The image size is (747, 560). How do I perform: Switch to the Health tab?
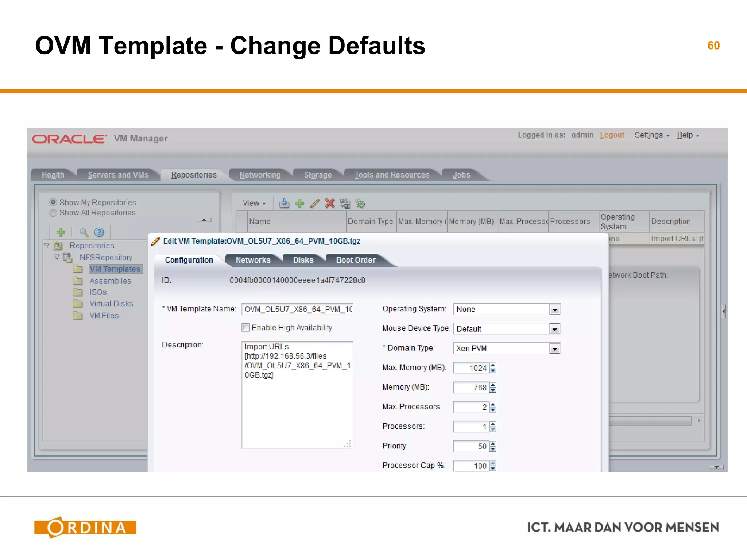(x=53, y=175)
